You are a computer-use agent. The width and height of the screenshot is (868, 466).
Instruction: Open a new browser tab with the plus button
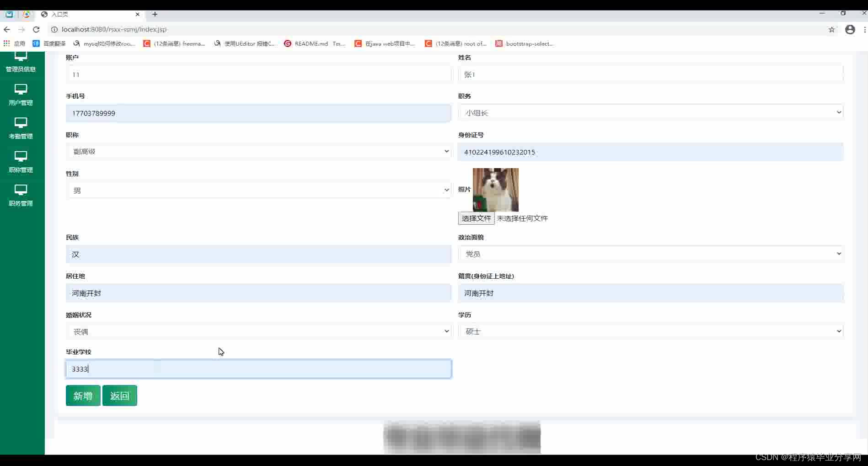(155, 14)
